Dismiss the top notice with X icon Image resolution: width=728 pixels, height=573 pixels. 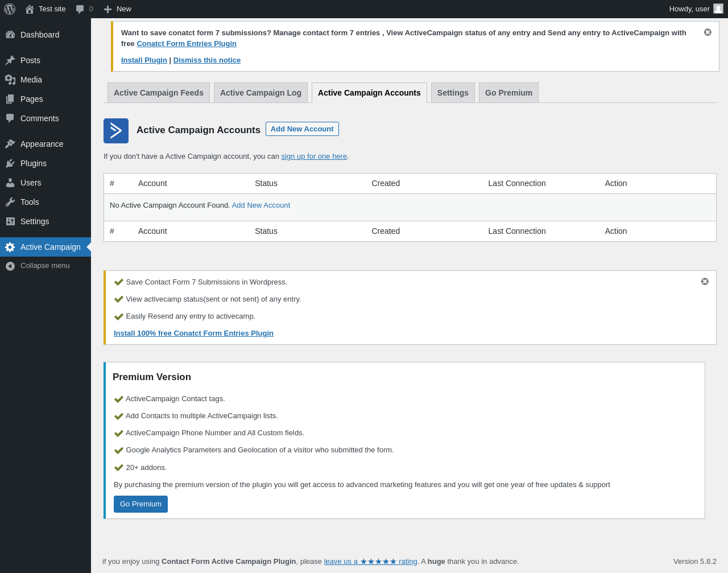708,32
